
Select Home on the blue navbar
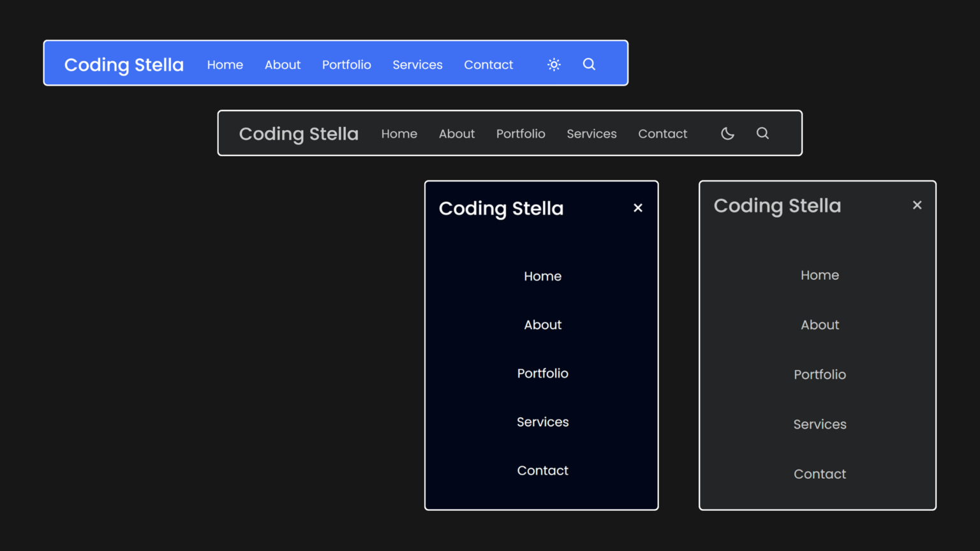[225, 64]
